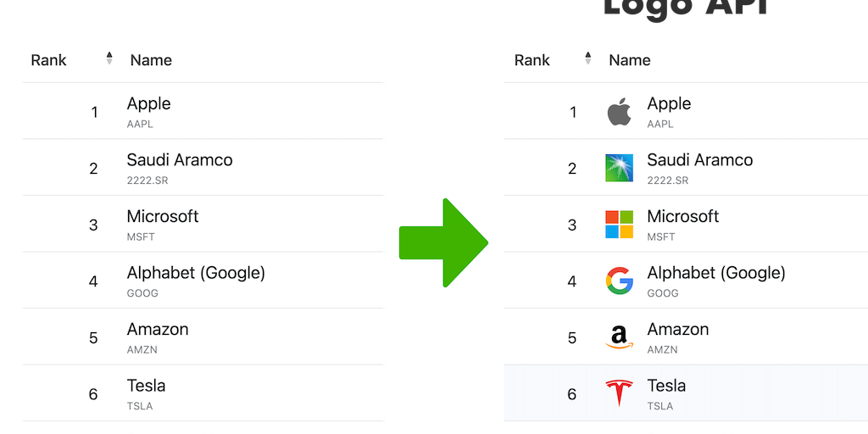This screenshot has height=434, width=868.
Task: Click the Saudi Aramco logo
Action: pos(619,168)
